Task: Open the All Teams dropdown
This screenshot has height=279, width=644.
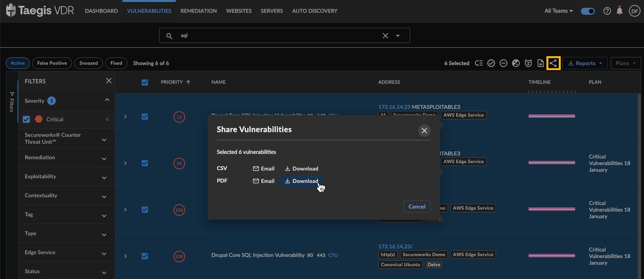Action: [558, 11]
